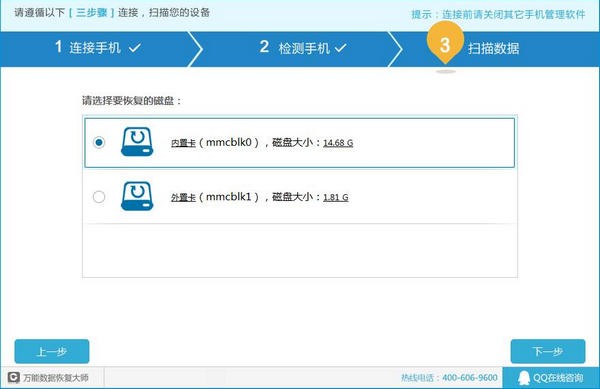
Task: Select the 外置卡 mmcblk1 radio button
Action: pos(99,197)
